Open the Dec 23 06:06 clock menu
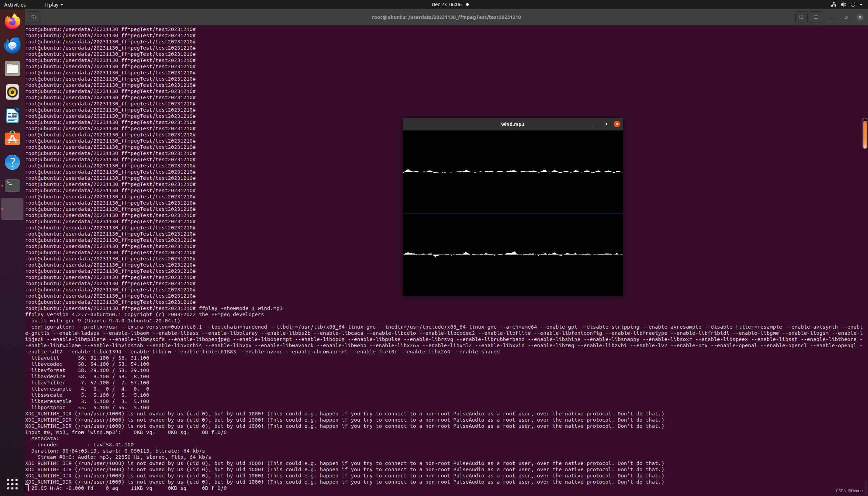 (x=446, y=4)
